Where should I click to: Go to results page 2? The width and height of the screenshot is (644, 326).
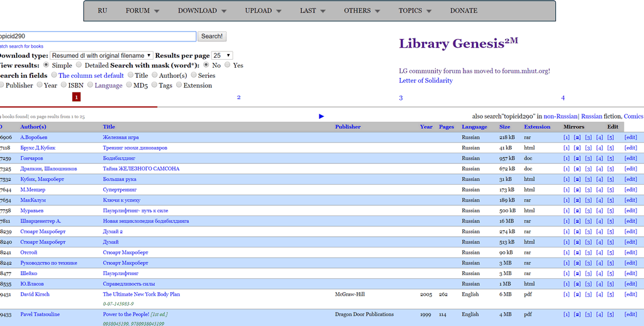tap(238, 97)
